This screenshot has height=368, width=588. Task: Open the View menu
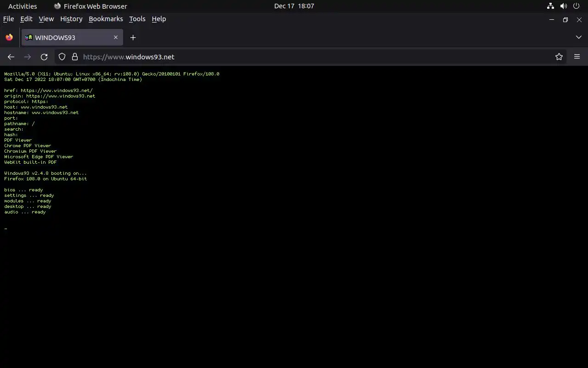coord(46,19)
